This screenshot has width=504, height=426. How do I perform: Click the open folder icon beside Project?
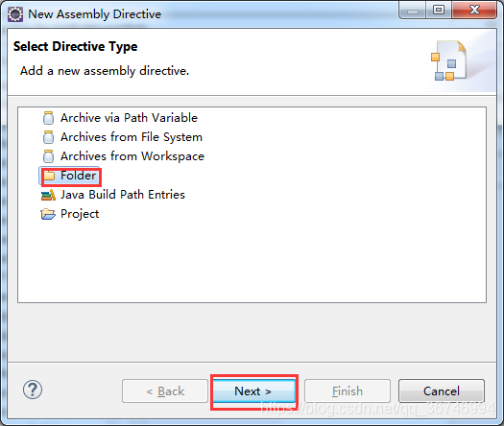coord(48,214)
